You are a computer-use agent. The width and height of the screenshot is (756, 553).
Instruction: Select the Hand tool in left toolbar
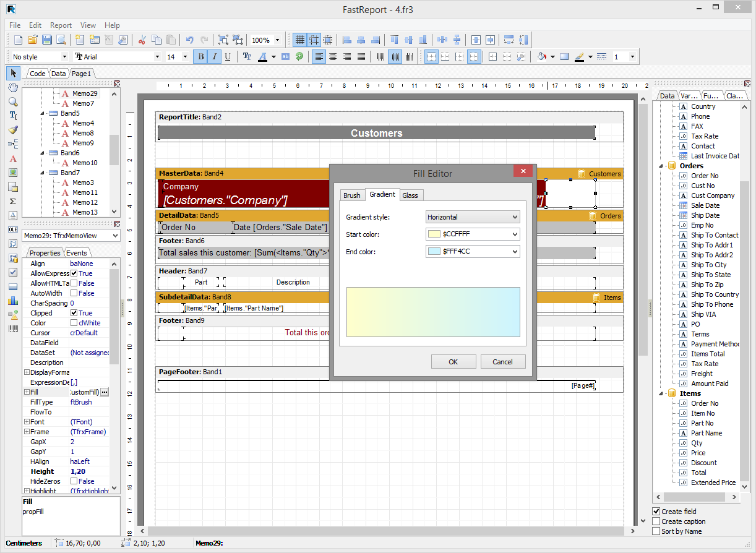tap(13, 87)
